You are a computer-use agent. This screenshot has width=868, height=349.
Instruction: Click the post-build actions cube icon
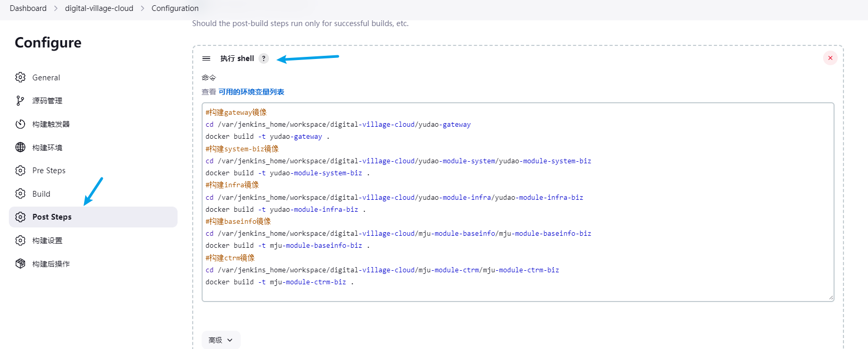pyautogui.click(x=20, y=263)
